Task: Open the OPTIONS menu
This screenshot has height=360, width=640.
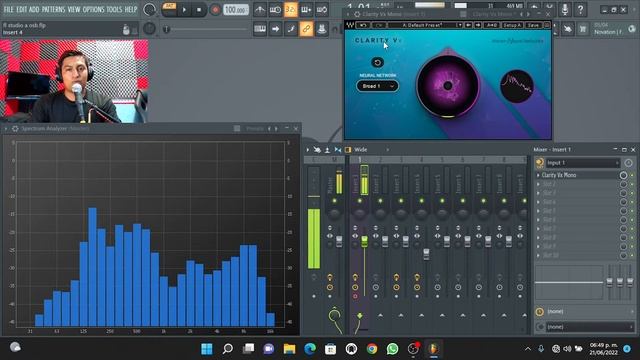Action: (93, 9)
